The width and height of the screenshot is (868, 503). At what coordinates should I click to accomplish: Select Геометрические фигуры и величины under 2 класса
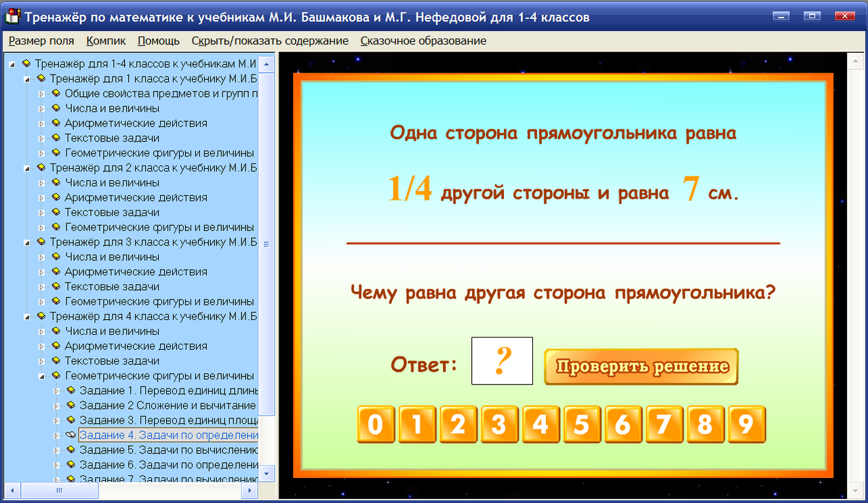pos(159,227)
